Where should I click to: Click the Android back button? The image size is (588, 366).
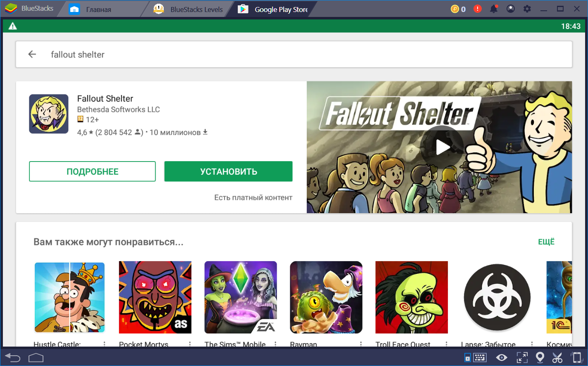click(12, 357)
